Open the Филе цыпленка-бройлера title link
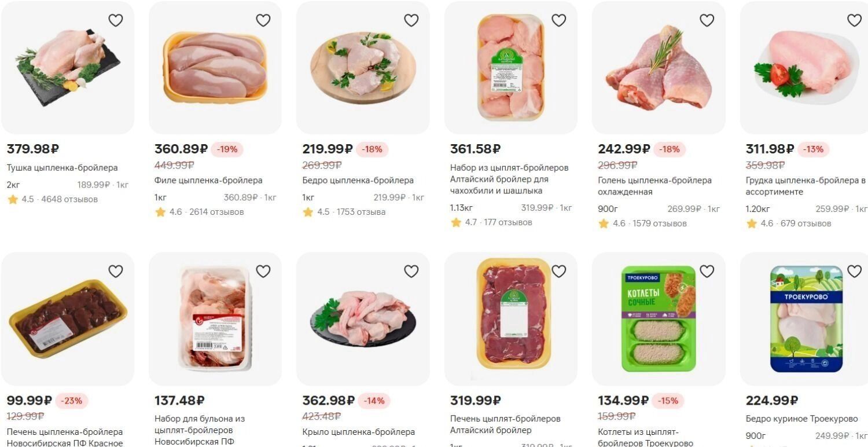 coord(208,180)
